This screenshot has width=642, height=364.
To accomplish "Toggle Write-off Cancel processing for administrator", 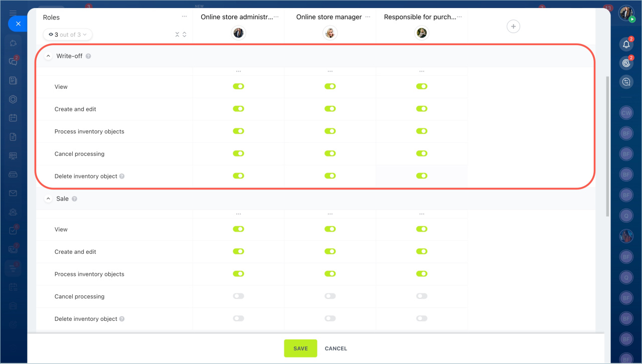I will (x=238, y=153).
